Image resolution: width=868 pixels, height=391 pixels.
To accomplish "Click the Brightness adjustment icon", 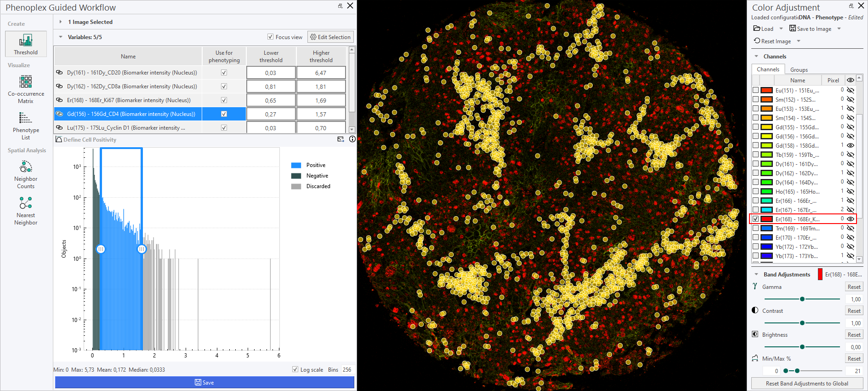I will pos(755,334).
